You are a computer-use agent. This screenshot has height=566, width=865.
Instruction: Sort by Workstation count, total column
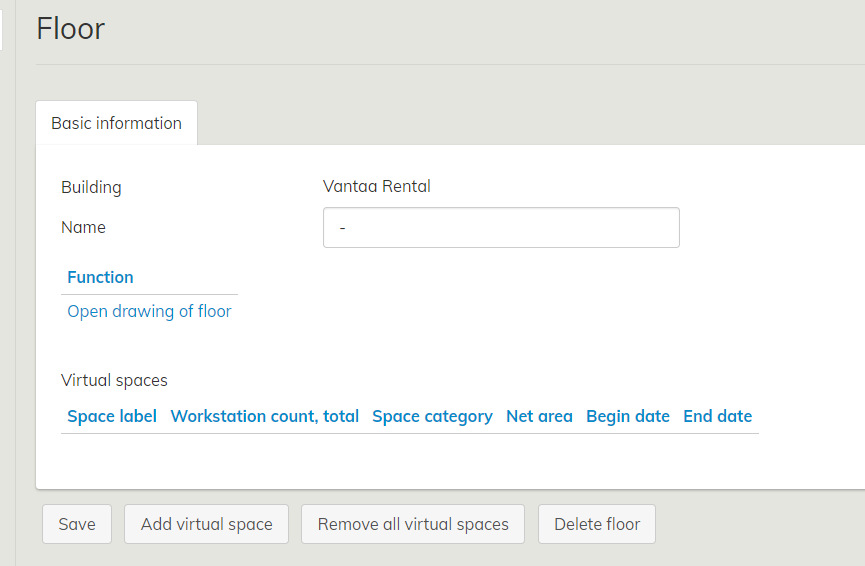point(264,416)
